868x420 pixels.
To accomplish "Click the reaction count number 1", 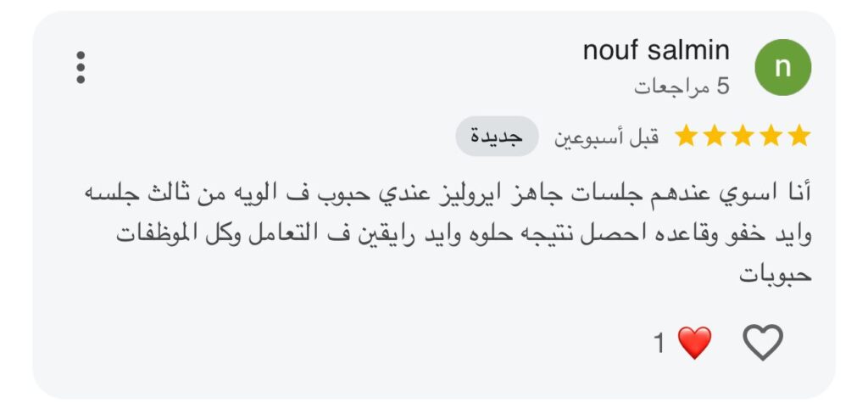I will pyautogui.click(x=659, y=344).
